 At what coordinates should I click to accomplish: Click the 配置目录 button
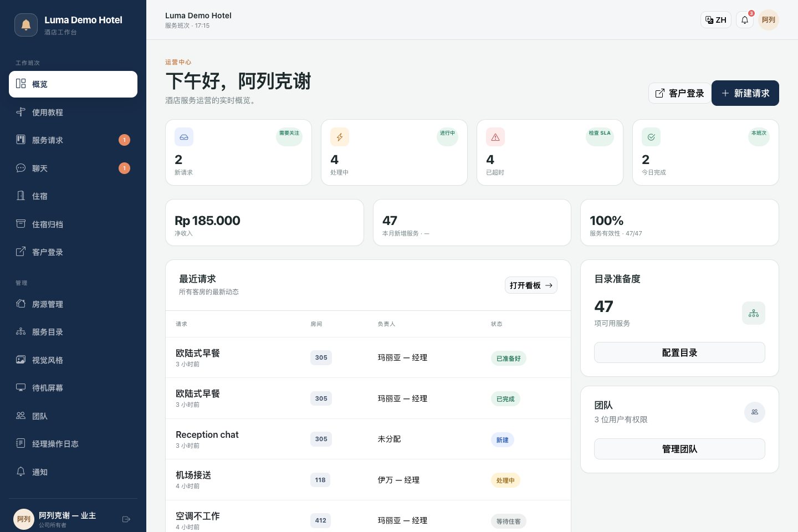click(679, 352)
